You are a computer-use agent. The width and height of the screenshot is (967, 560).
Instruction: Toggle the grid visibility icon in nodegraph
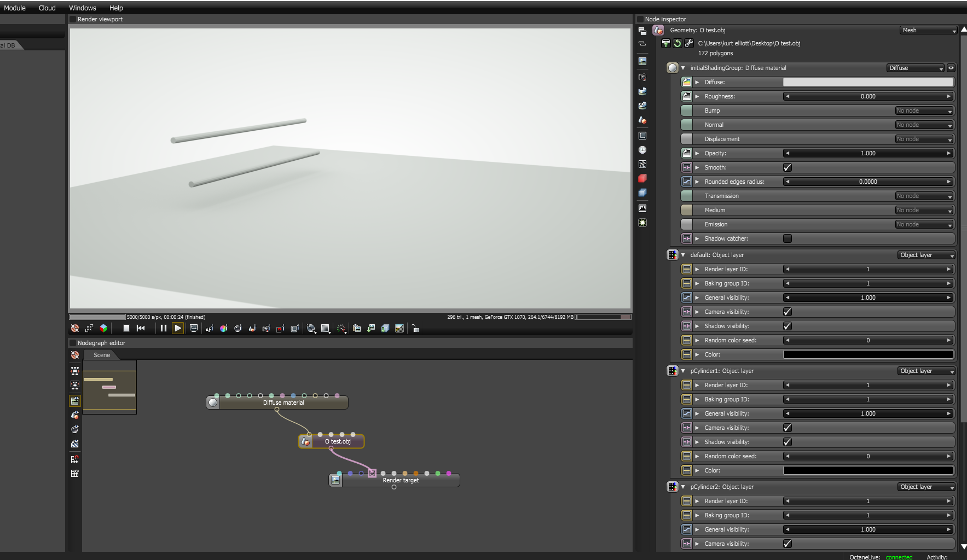(x=75, y=473)
